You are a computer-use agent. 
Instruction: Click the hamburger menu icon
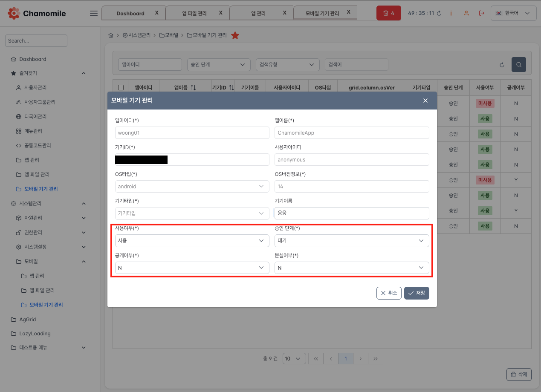94,13
